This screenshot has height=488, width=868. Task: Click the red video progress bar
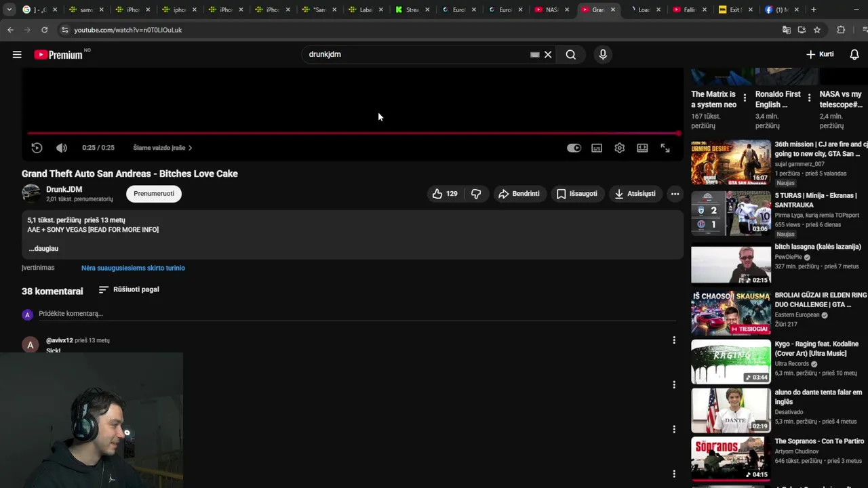click(x=353, y=134)
